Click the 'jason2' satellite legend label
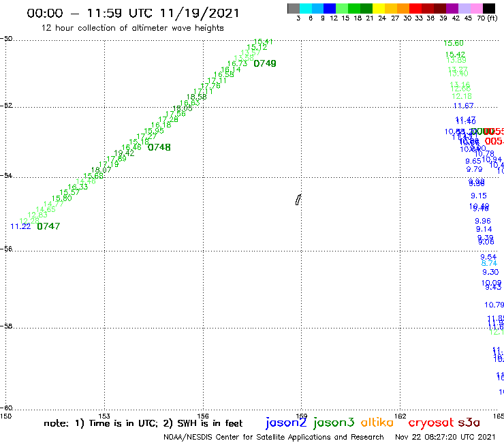504x443 pixels. 286,423
